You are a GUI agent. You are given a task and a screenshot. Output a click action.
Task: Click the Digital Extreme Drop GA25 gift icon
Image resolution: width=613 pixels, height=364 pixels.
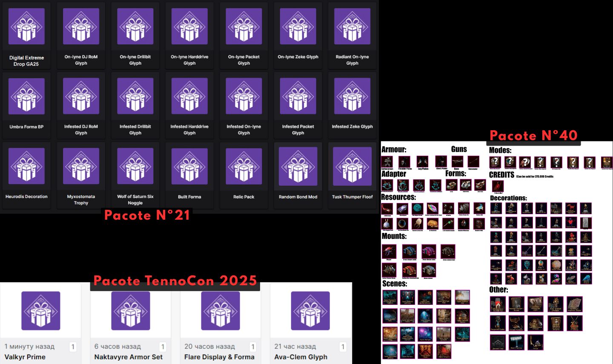[26, 26]
